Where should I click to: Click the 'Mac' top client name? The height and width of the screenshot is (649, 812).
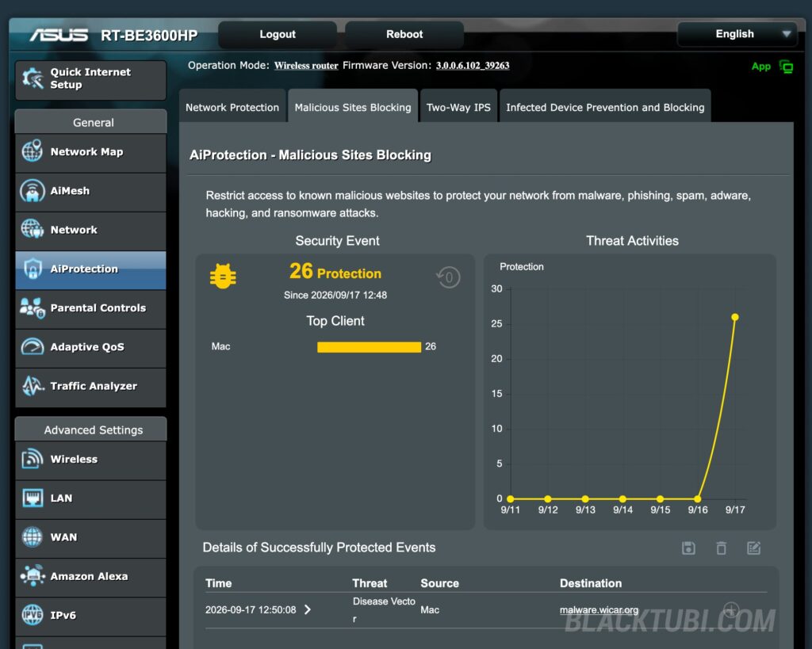pyautogui.click(x=220, y=346)
